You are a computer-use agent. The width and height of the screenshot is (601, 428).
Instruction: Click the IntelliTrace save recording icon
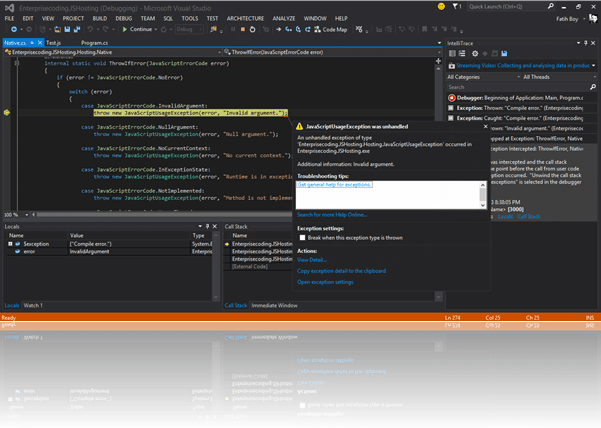[504, 54]
